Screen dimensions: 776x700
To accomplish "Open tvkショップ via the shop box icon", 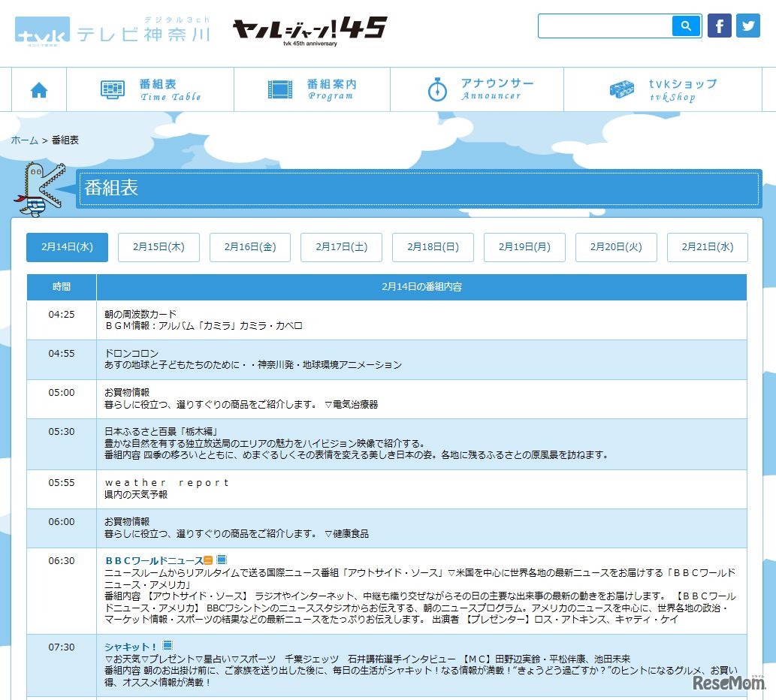I will click(623, 89).
